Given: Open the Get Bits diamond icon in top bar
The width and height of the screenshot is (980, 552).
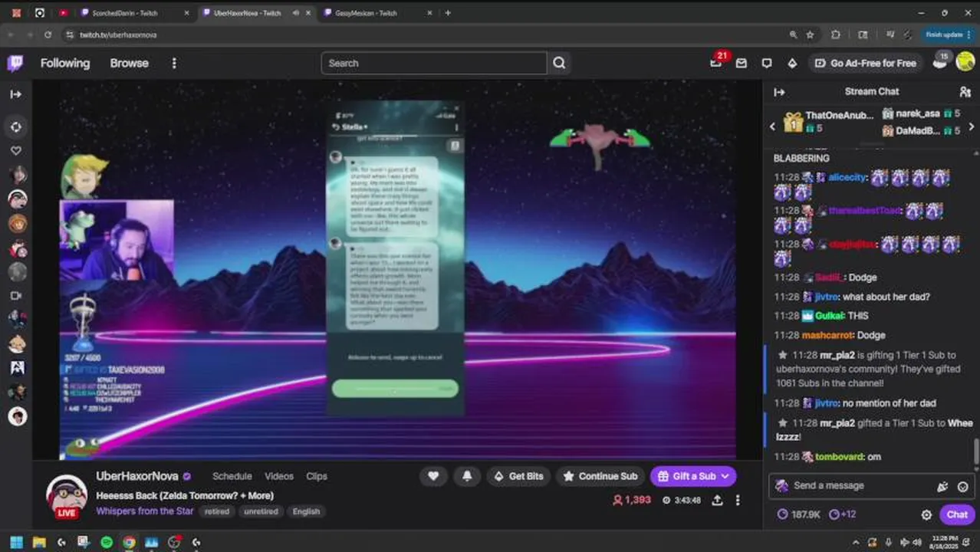Looking at the screenshot, I should pyautogui.click(x=792, y=63).
